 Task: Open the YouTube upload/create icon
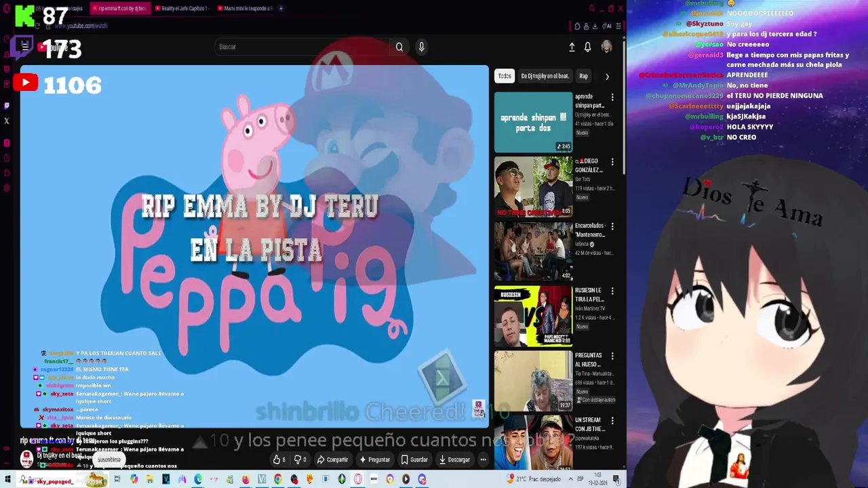click(572, 47)
